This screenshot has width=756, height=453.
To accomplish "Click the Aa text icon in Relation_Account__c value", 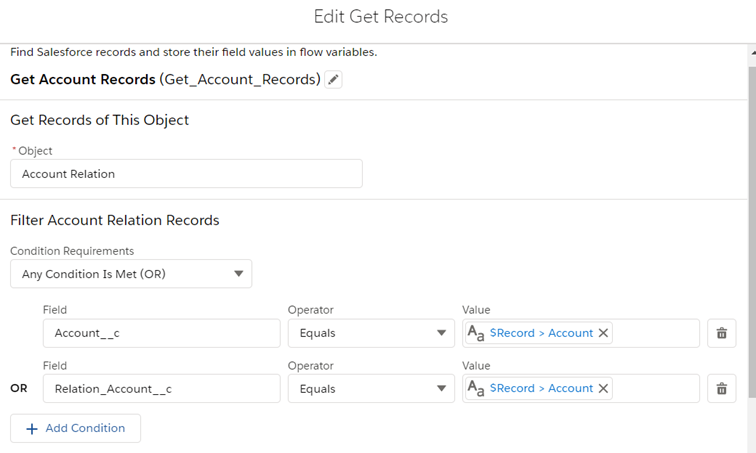I will [476, 388].
